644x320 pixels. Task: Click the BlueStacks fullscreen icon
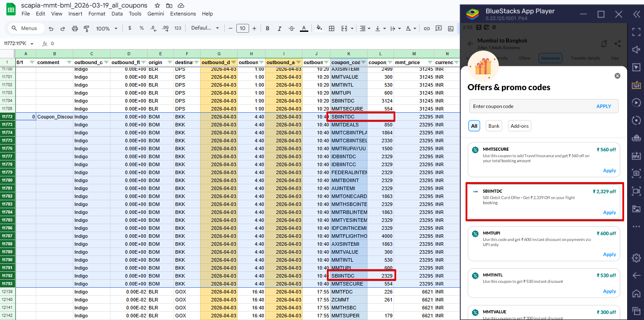click(x=636, y=32)
